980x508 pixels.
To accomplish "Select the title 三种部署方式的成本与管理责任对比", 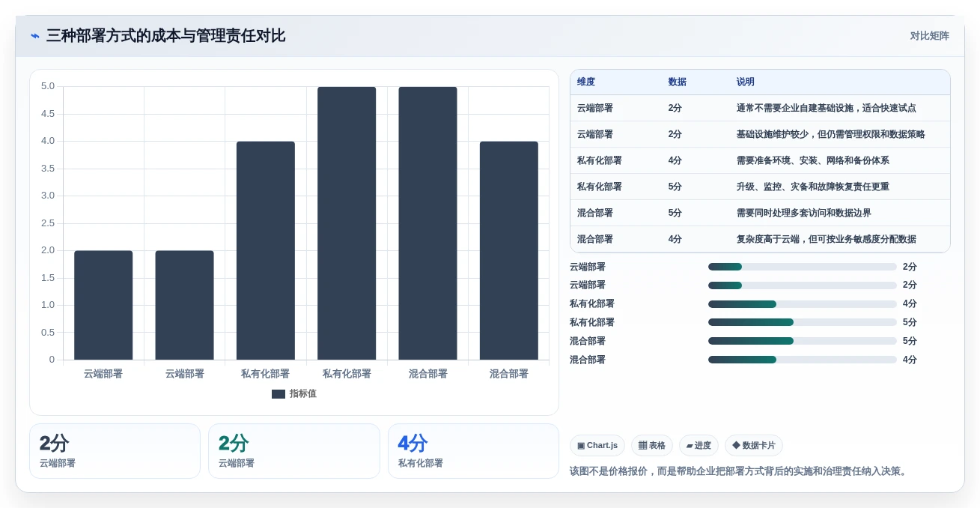I will (165, 36).
